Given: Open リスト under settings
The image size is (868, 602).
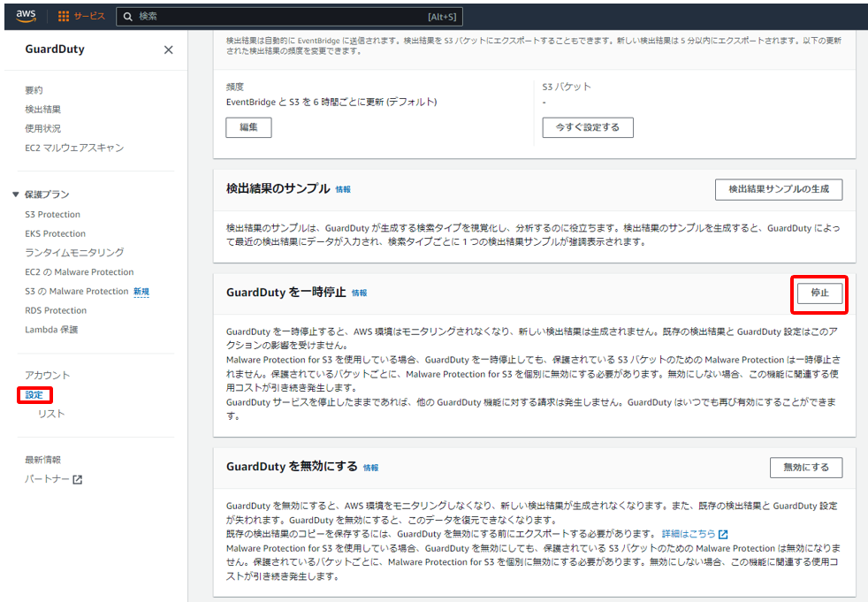Looking at the screenshot, I should (51, 414).
